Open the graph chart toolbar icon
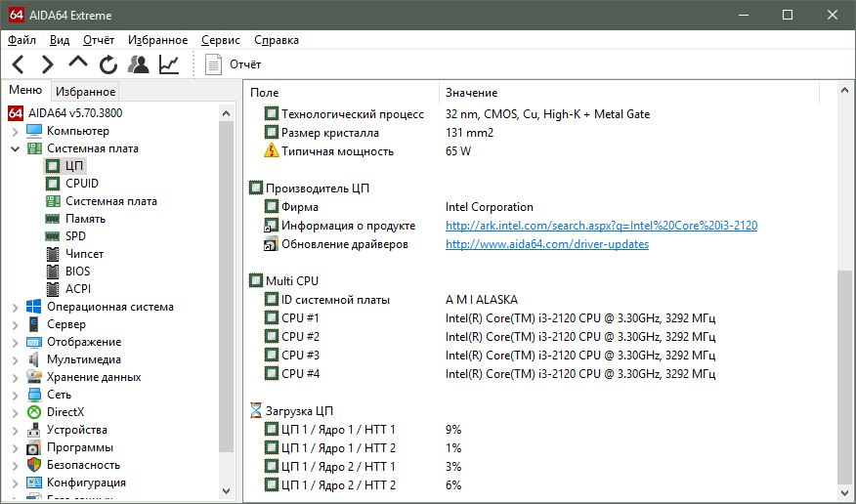The image size is (856, 504). [169, 64]
